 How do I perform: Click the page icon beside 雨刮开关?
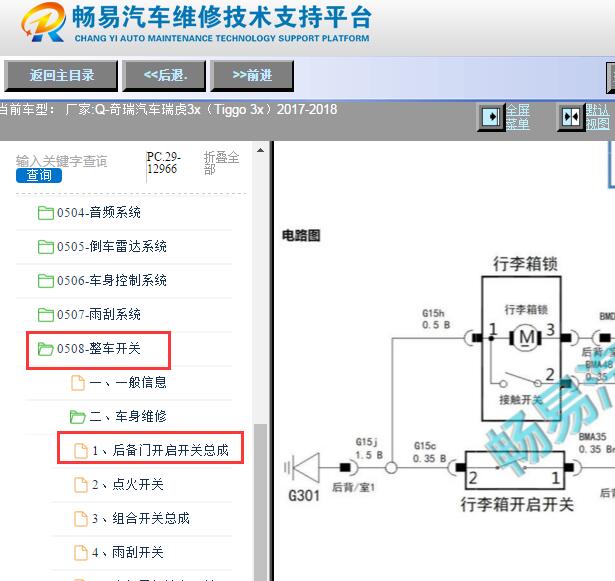[81, 552]
